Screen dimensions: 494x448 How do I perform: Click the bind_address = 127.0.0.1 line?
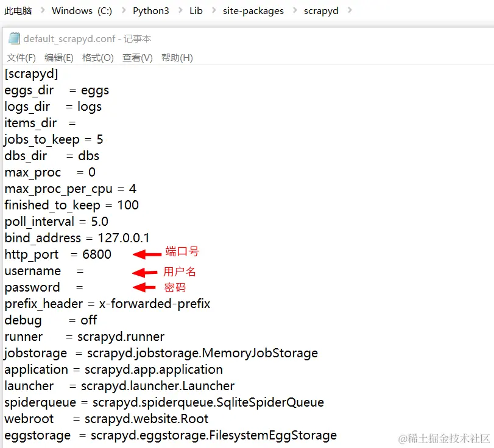[77, 239]
